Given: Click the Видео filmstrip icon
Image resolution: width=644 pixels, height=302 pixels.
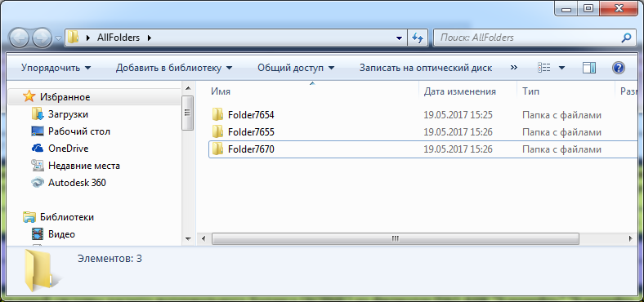Looking at the screenshot, I should pyautogui.click(x=38, y=234).
